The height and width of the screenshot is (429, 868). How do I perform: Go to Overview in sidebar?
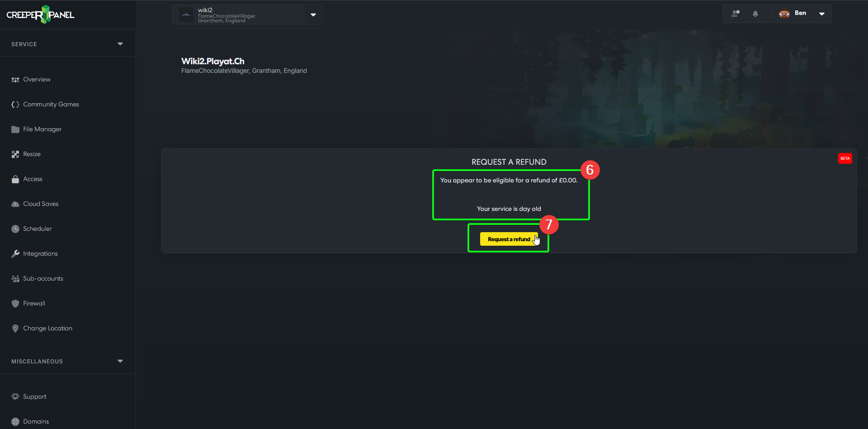(x=37, y=80)
